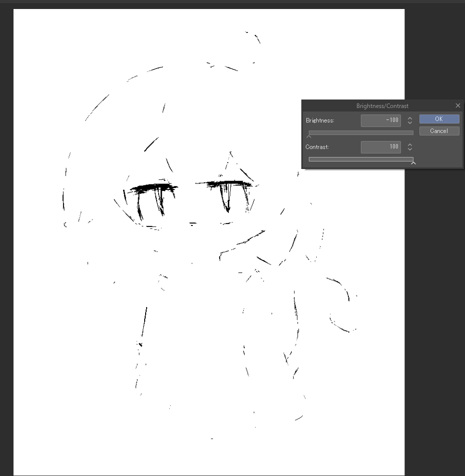Screen dimensions: 465x476
Task: Click the Contrast slider handle
Action: [413, 163]
